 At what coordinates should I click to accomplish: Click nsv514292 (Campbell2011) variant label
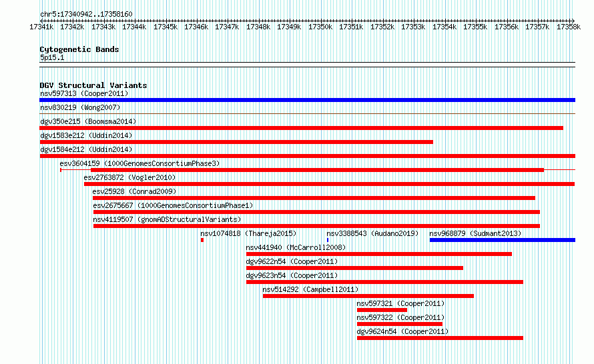point(310,289)
